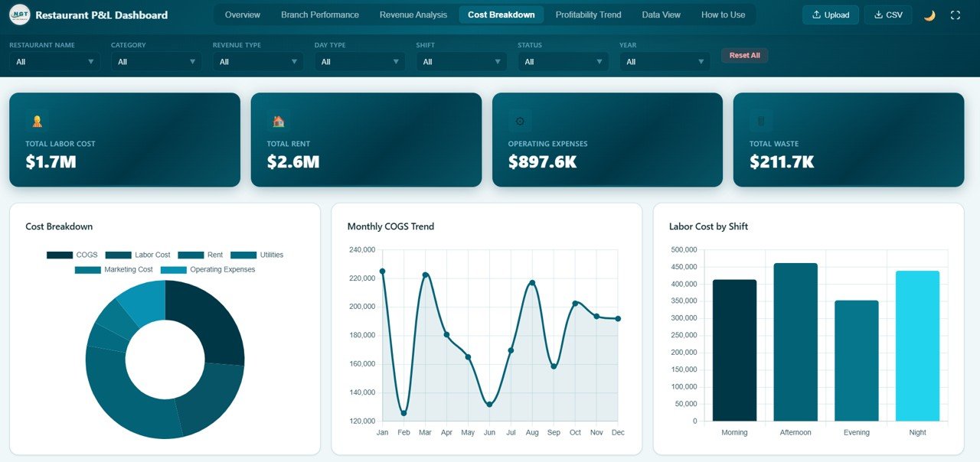The width and height of the screenshot is (980, 462).
Task: Open the Shift filter dropdown
Action: click(460, 61)
